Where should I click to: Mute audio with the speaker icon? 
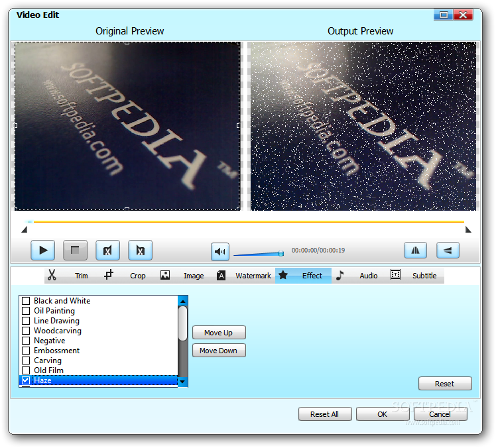220,251
